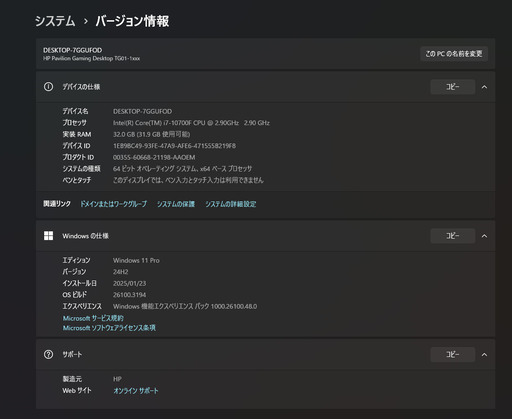
Task: Click the 関連リンク label
Action: point(57,204)
